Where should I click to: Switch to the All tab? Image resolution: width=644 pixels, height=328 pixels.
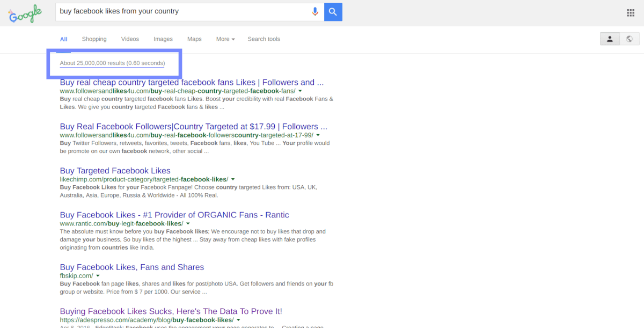point(64,39)
